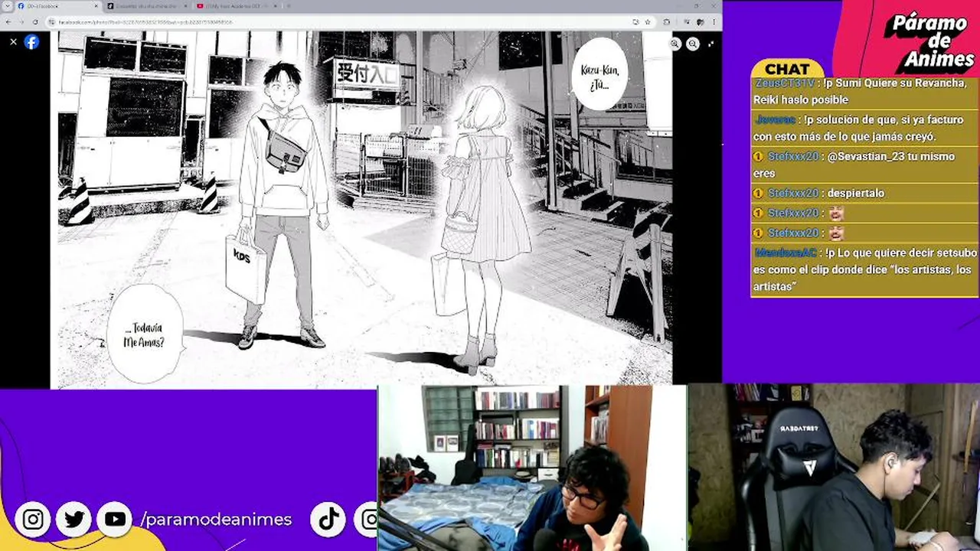The width and height of the screenshot is (980, 551).
Task: Reload the current page
Action: [34, 22]
